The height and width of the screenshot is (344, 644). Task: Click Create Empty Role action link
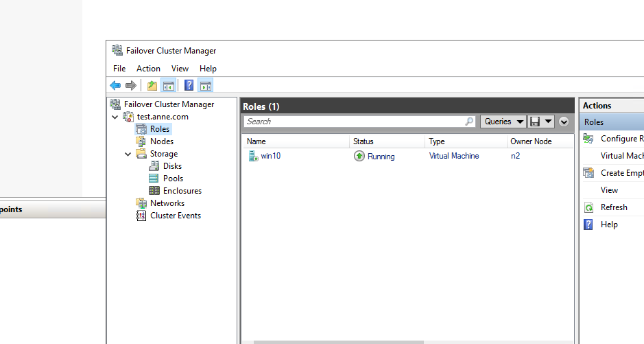pyautogui.click(x=622, y=173)
